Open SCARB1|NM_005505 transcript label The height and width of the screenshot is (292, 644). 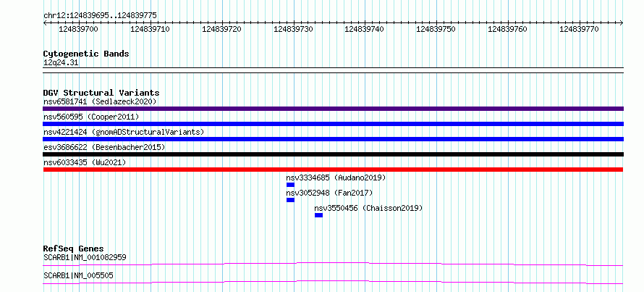(78, 275)
